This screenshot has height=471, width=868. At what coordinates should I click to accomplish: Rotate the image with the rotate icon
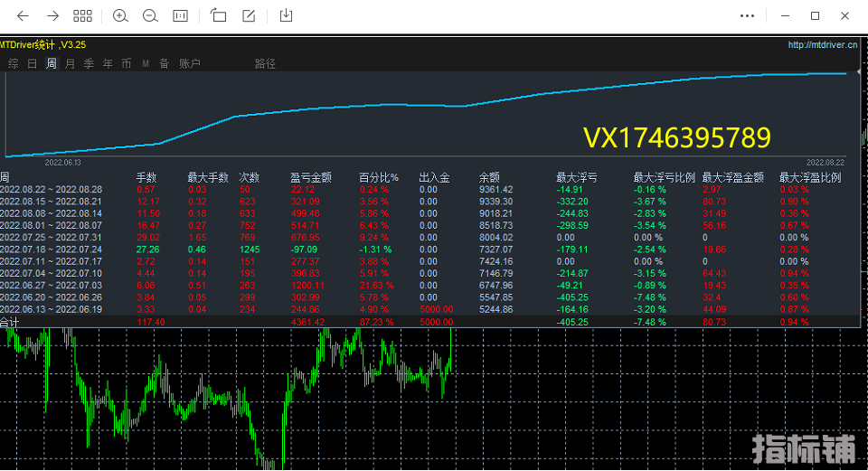pos(218,15)
